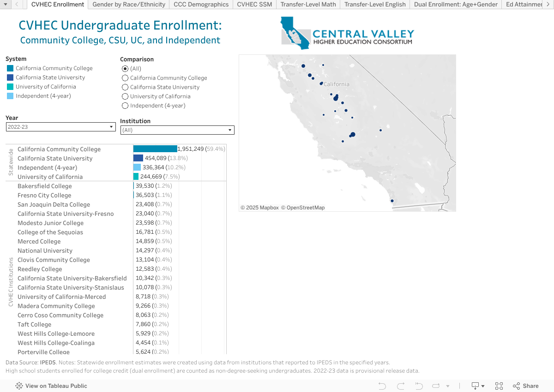Redo the last dashboard action

(x=400, y=386)
